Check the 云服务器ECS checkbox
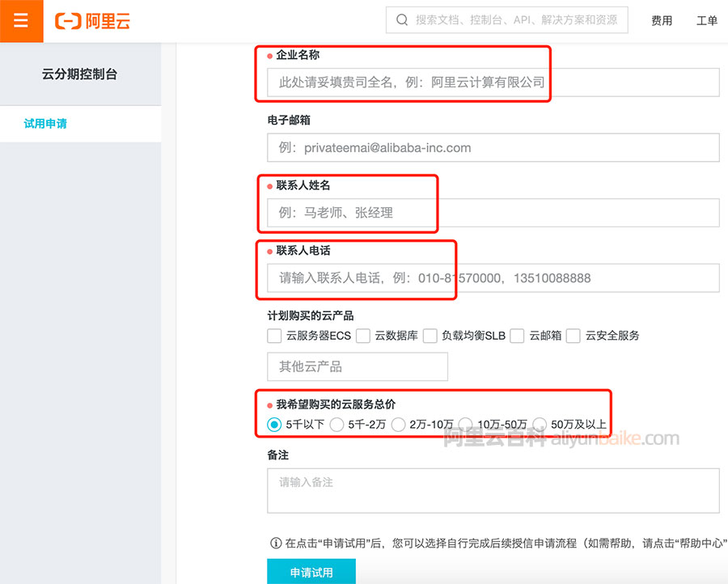Image resolution: width=728 pixels, height=584 pixels. tap(274, 336)
